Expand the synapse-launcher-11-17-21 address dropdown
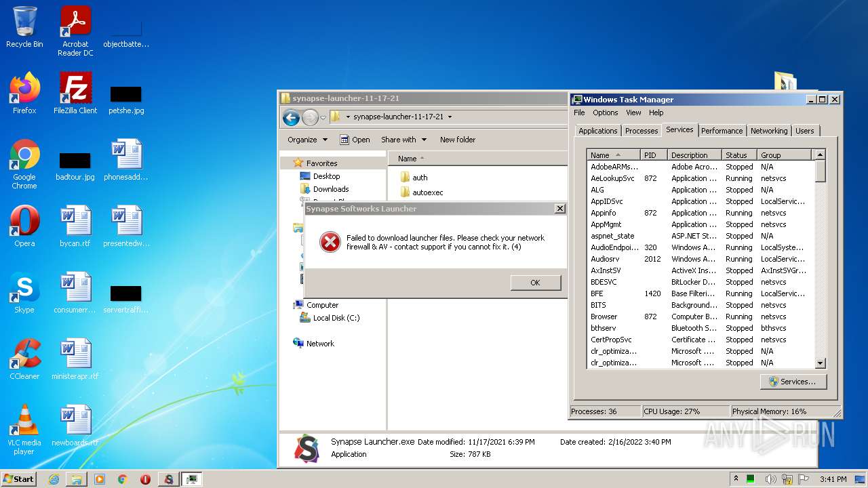The height and width of the screenshot is (488, 868). pyautogui.click(x=450, y=117)
